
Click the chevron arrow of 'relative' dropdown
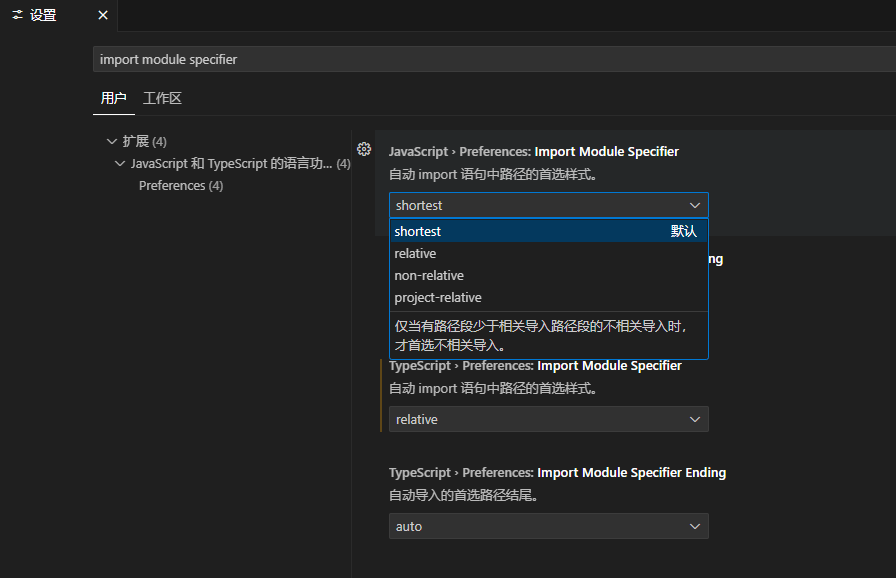[x=695, y=419]
